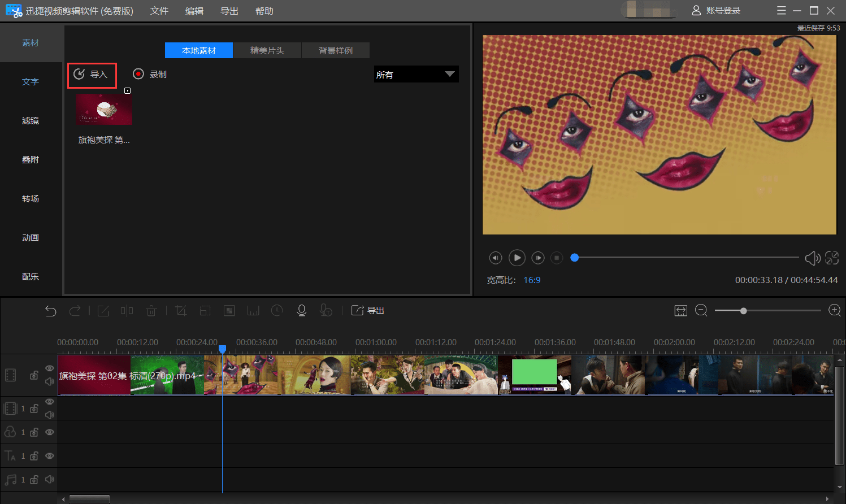846x504 pixels.
Task: Step to next frame in preview
Action: [538, 258]
